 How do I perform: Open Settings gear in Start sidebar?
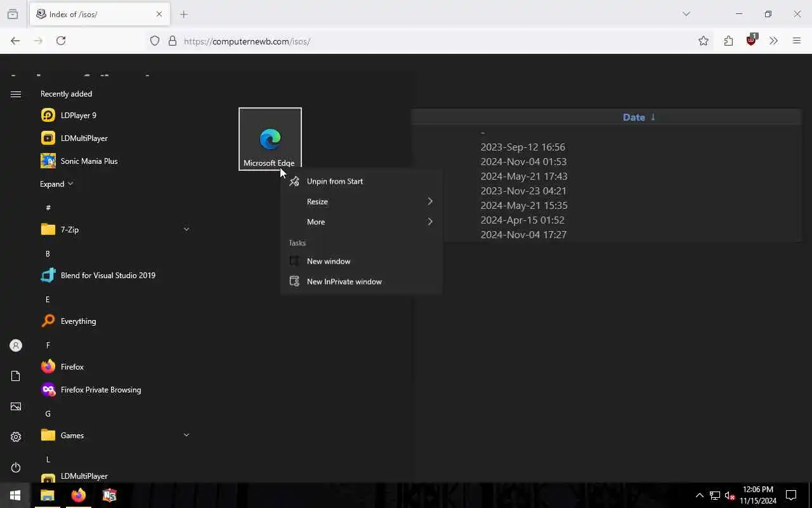click(x=16, y=437)
